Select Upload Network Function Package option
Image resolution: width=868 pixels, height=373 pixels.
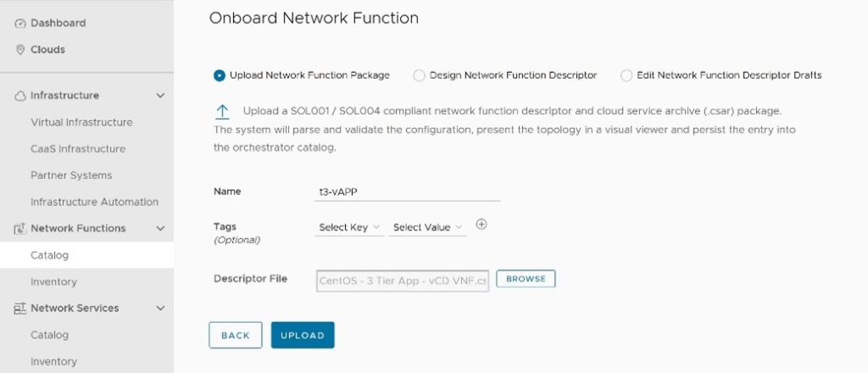[x=220, y=75]
